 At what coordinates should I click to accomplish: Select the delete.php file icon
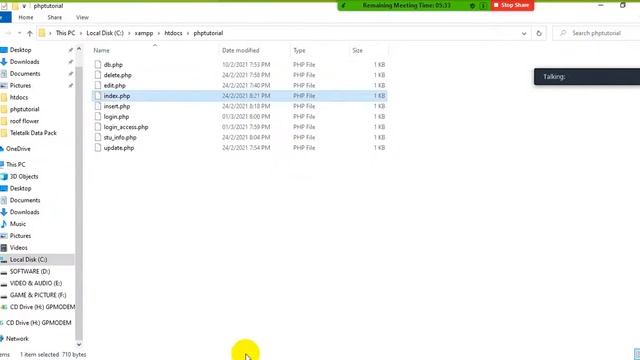tap(98, 75)
